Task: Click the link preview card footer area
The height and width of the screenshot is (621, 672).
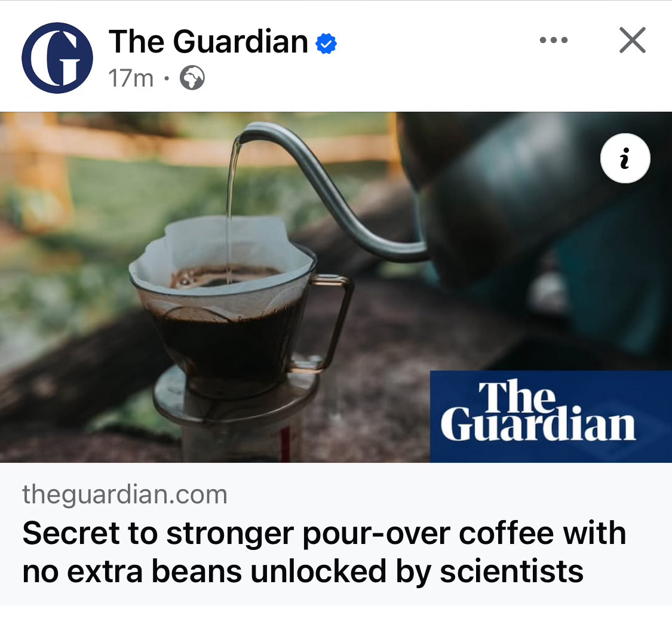Action: point(336,534)
